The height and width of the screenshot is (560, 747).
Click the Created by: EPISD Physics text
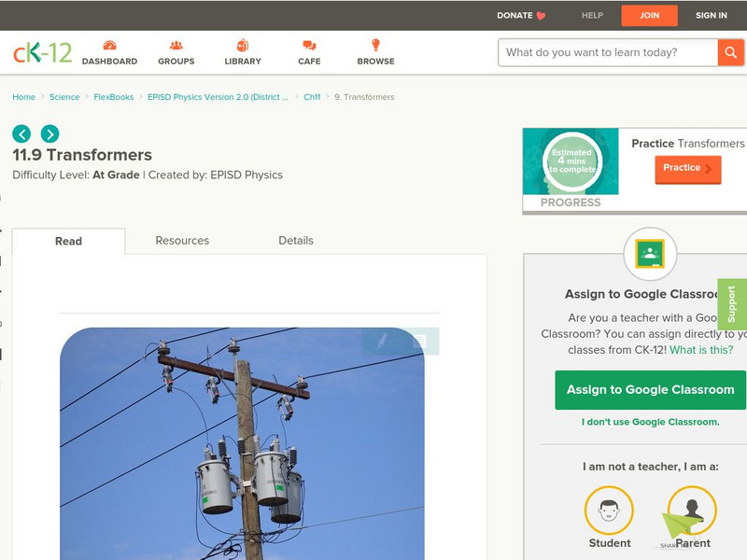click(216, 175)
